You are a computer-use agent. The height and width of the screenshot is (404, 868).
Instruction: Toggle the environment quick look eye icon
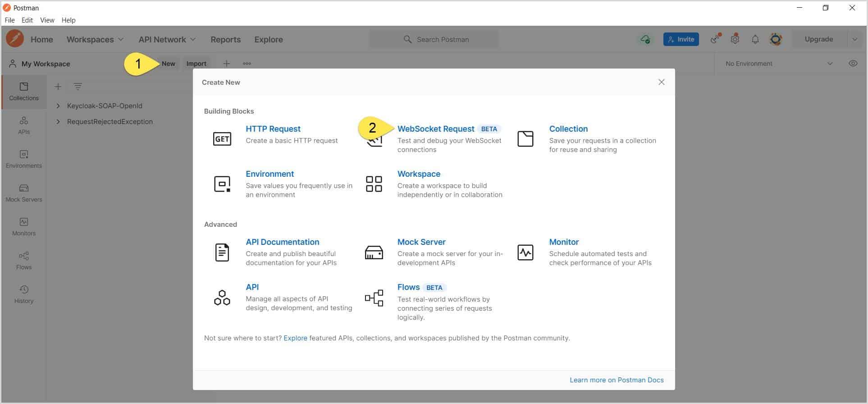[853, 64]
